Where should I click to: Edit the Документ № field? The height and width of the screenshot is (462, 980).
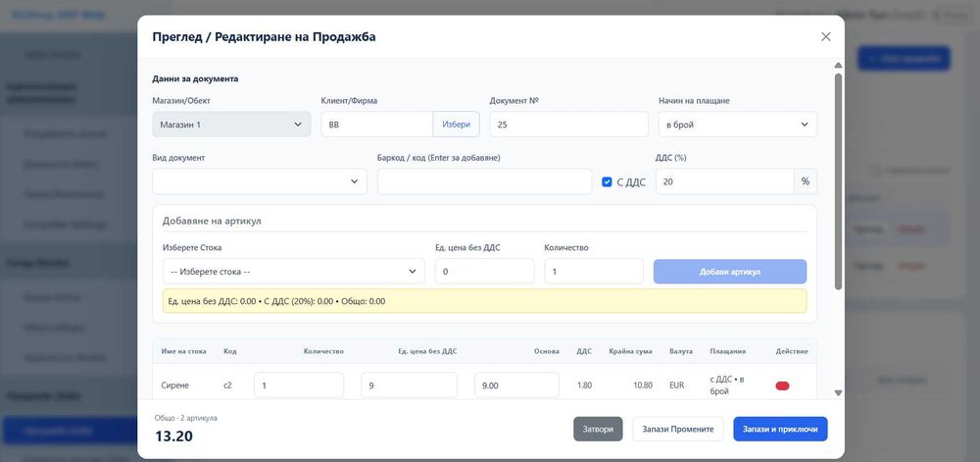point(568,125)
